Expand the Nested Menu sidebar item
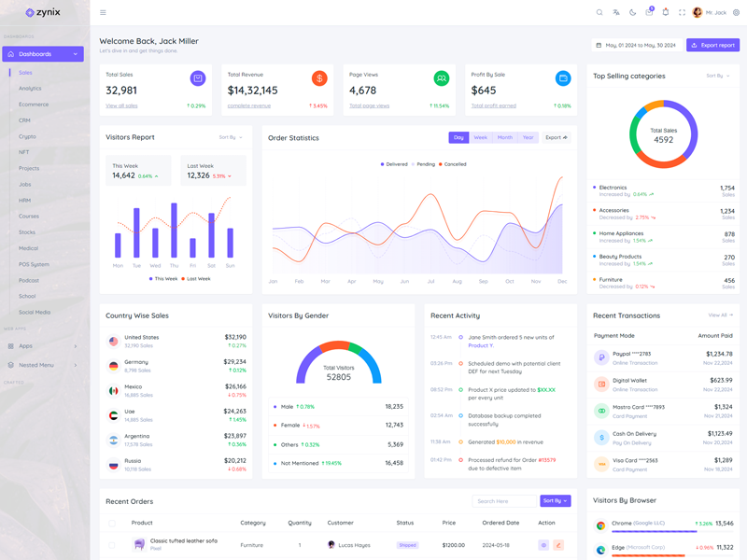The image size is (747, 560). click(x=44, y=365)
